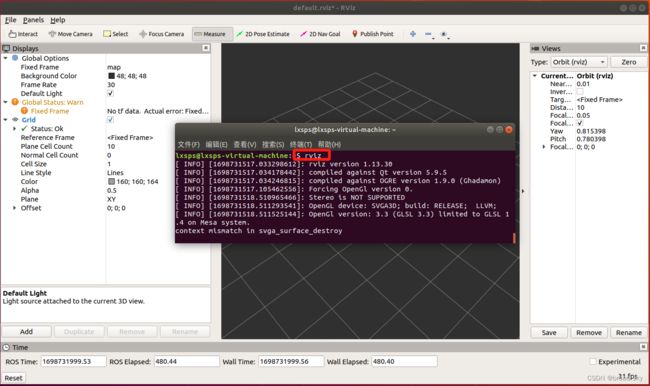Open the terminal 文件(F) menu
This screenshot has width=650, height=386.
click(189, 144)
